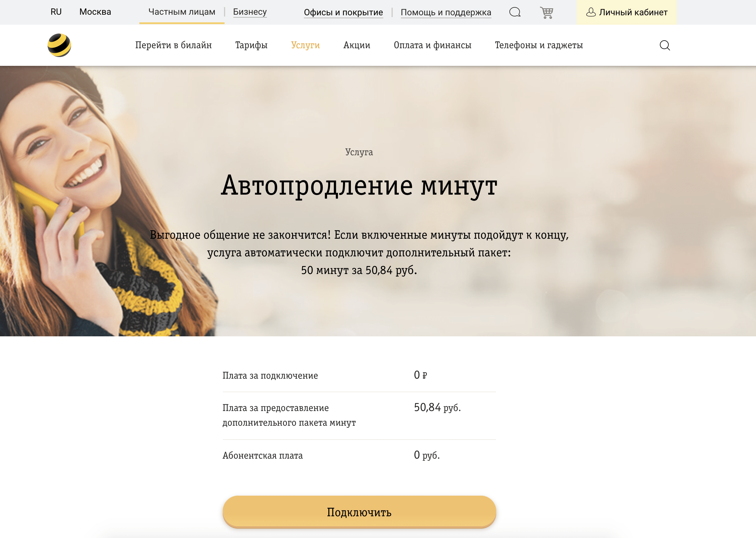Screen dimensions: 756x538
Task: Open Телефоны и гаджеты
Action: [x=539, y=45]
